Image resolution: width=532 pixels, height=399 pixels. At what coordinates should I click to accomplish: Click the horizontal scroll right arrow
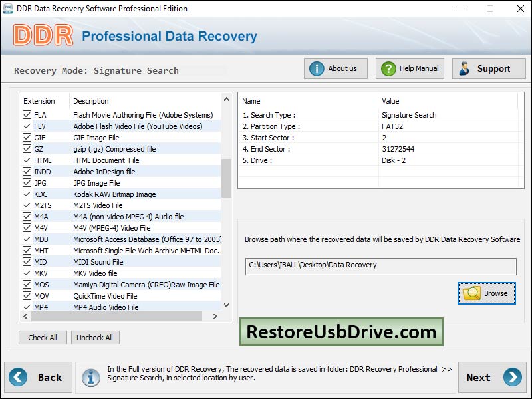coord(215,317)
